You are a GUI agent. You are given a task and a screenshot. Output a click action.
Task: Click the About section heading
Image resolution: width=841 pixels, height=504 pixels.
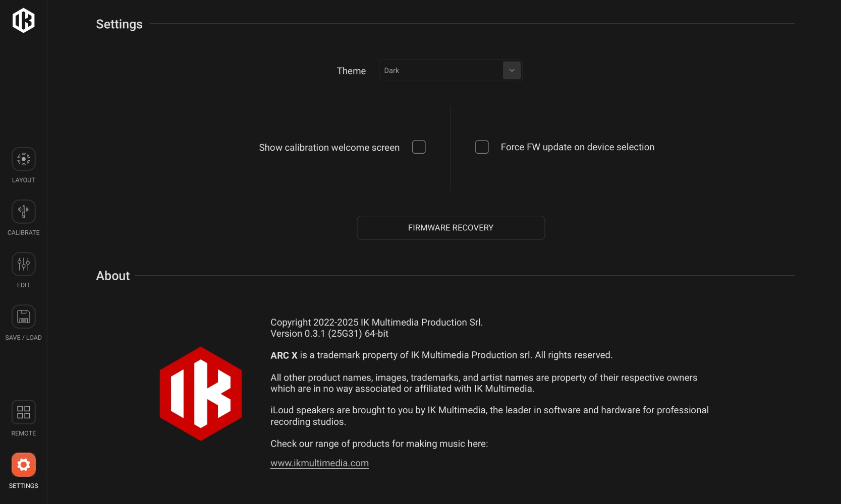[x=113, y=276]
